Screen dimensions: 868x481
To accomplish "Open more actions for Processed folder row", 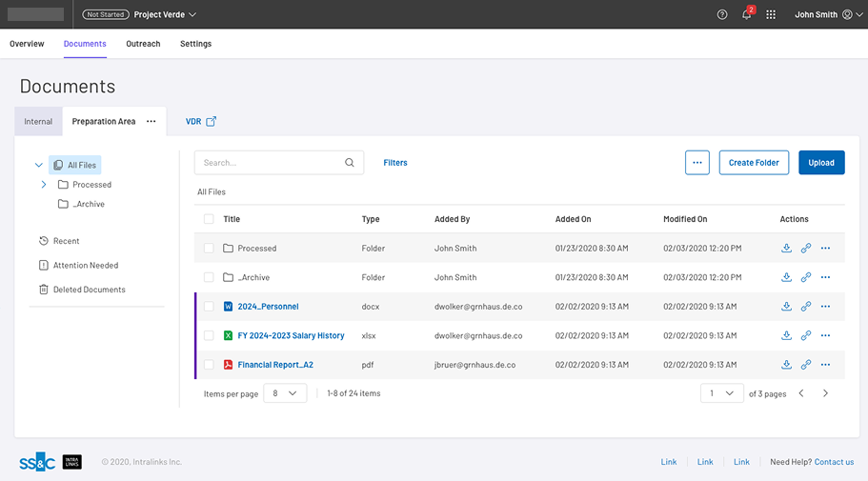I will pyautogui.click(x=825, y=249).
